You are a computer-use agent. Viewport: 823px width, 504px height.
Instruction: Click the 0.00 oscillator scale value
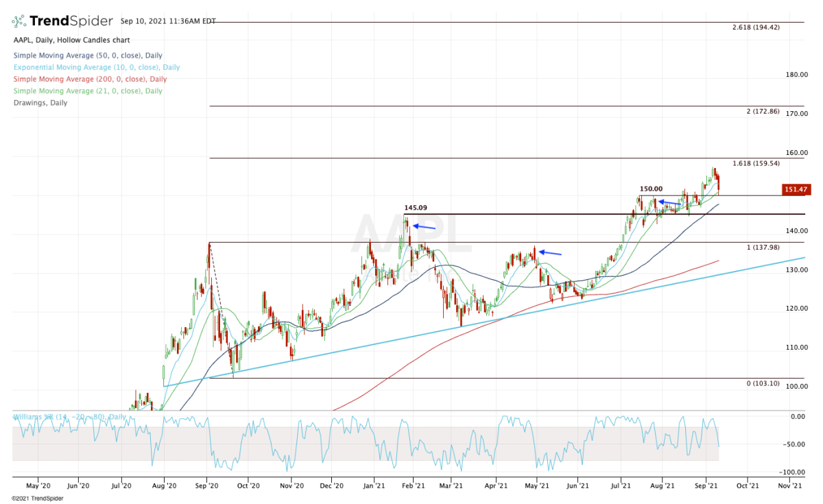[798, 416]
